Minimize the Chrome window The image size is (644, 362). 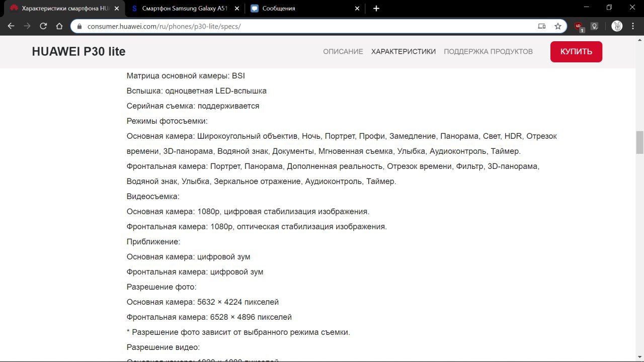click(x=587, y=8)
